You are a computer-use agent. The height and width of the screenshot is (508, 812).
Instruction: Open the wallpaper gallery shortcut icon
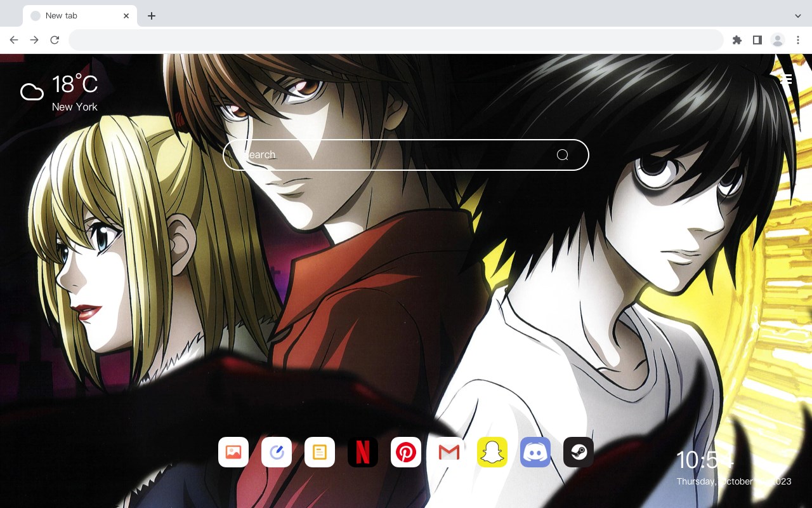[x=233, y=452]
